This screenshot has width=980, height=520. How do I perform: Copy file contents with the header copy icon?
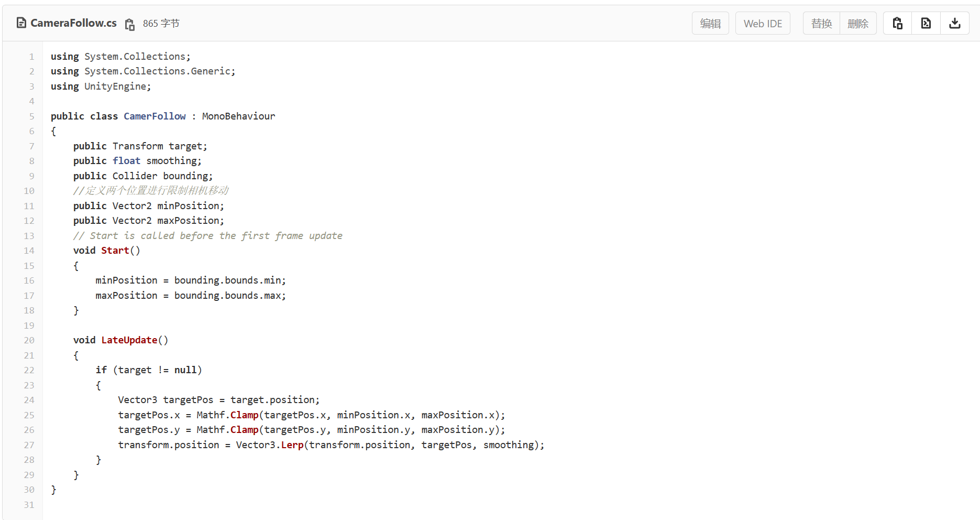pos(897,23)
